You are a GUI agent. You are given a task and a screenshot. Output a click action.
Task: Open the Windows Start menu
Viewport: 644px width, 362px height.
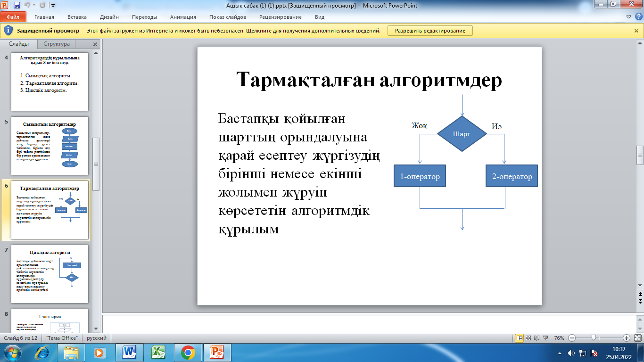coord(12,353)
